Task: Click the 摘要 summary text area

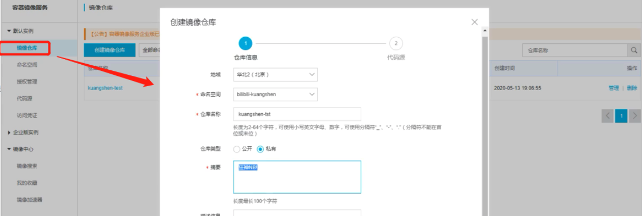Action: 297,177
